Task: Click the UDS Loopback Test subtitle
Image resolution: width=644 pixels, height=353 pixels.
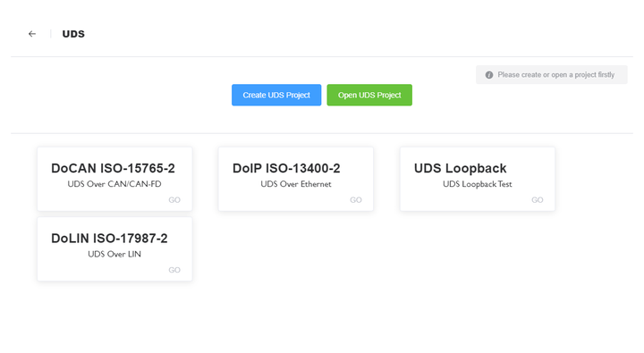Action: point(478,184)
